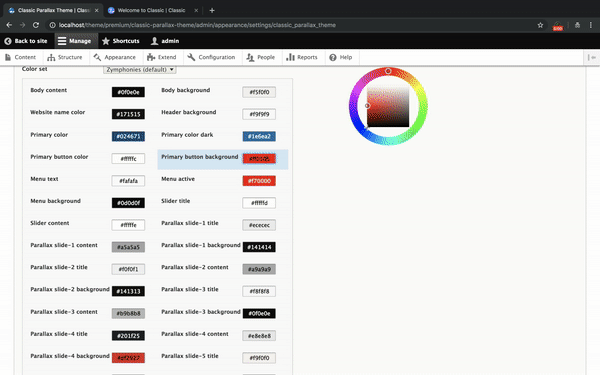
Task: Toggle the toolbar orientation button
Action: point(592,57)
